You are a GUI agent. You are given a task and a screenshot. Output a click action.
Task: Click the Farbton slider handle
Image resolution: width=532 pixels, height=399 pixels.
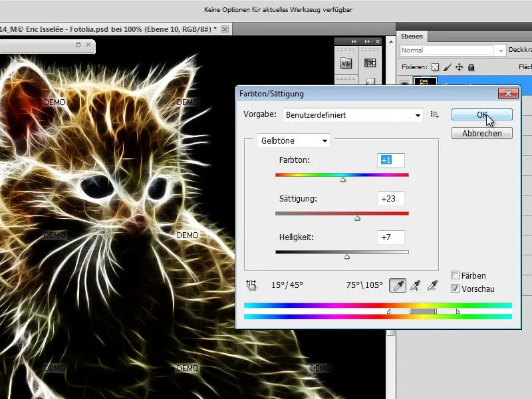pos(342,180)
